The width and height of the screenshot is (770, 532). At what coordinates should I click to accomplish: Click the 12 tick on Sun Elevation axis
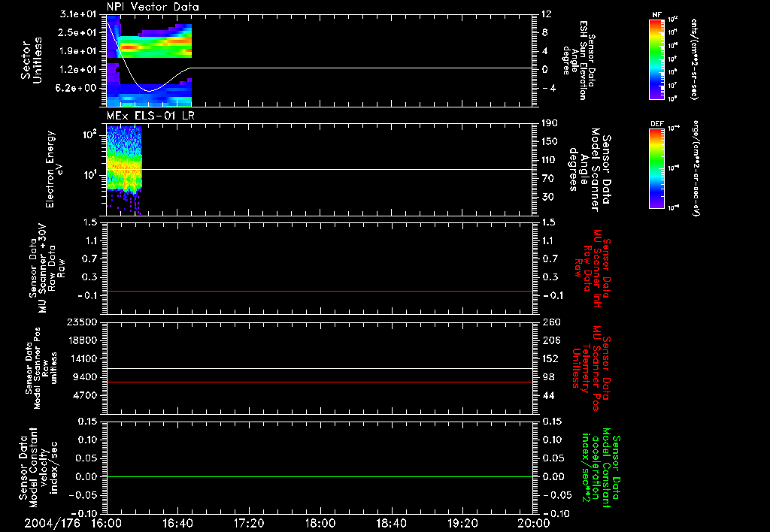click(x=547, y=14)
